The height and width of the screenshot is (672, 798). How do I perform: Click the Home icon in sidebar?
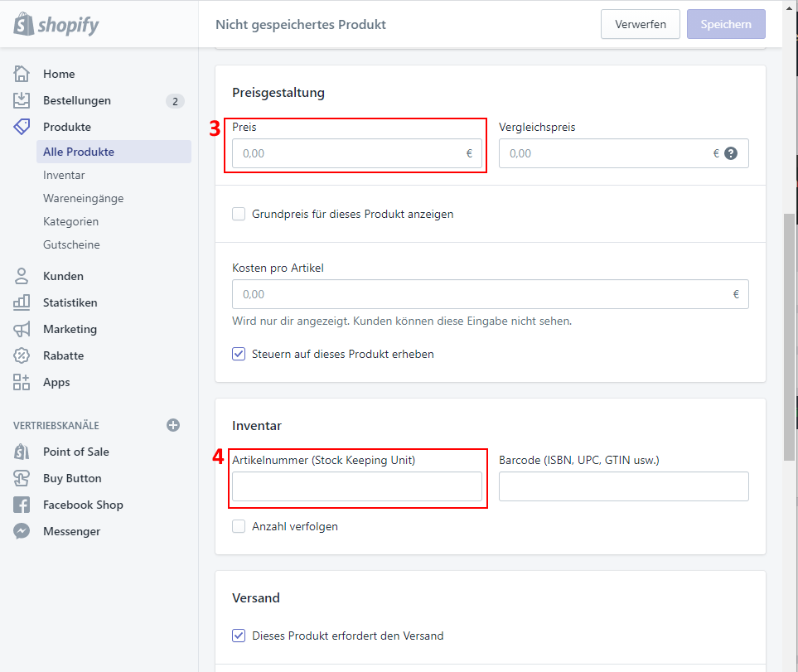click(22, 74)
